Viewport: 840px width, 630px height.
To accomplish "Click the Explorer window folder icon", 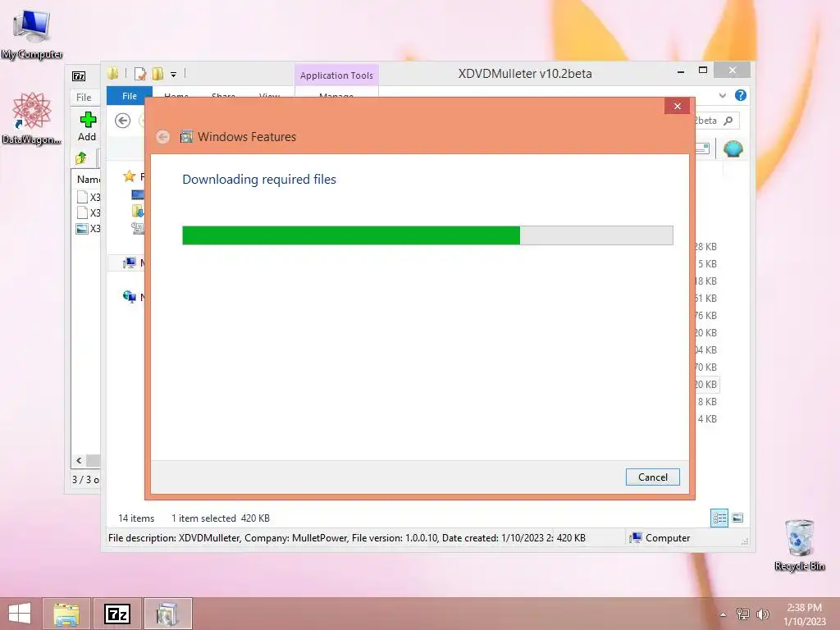I will (112, 73).
